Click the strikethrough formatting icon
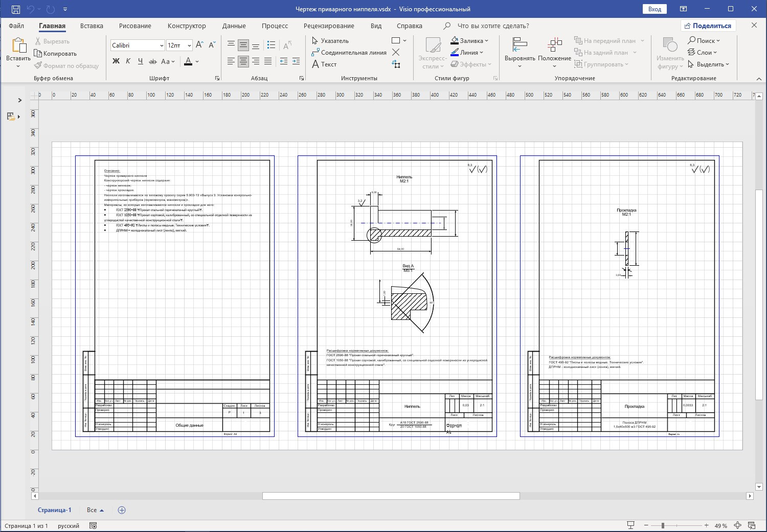The height and width of the screenshot is (532, 767). click(x=152, y=61)
